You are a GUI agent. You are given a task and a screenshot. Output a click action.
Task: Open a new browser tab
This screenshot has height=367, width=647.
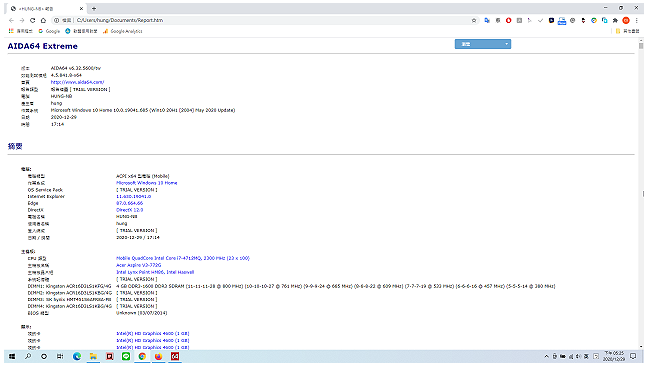pos(94,8)
